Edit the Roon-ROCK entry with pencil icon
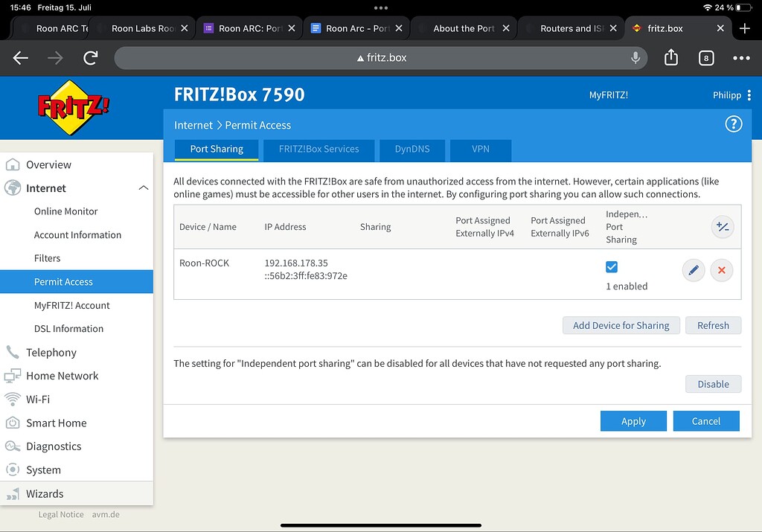Screen dimensions: 762x532 click(x=694, y=270)
